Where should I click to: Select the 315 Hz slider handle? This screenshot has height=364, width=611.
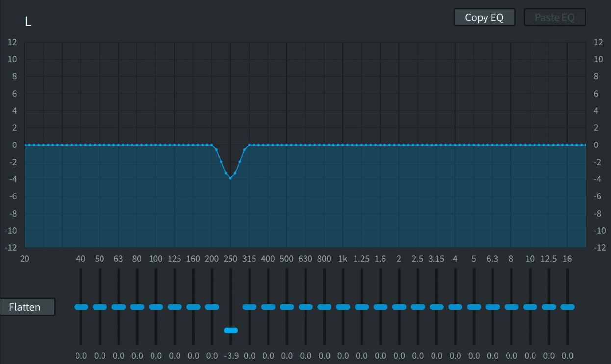point(250,307)
